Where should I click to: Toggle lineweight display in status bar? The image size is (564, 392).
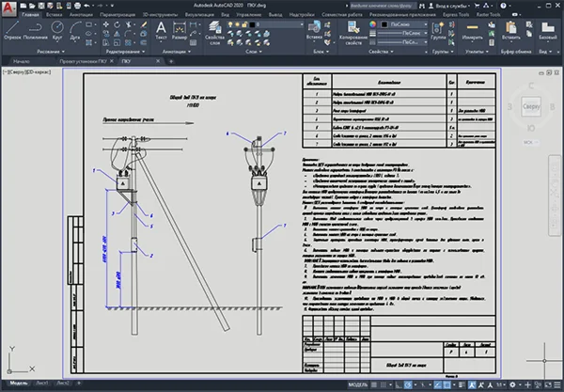[x=462, y=384]
